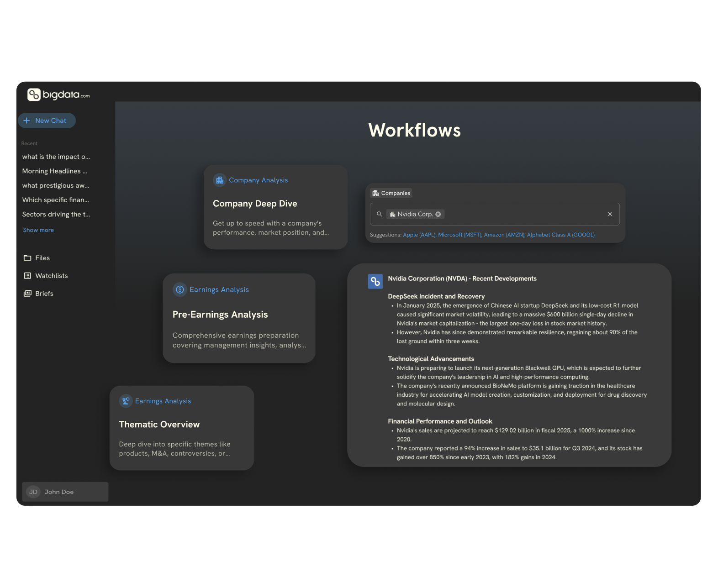
Task: Choose suggestion Alphabet Class A (GOOGL)
Action: [x=561, y=235]
